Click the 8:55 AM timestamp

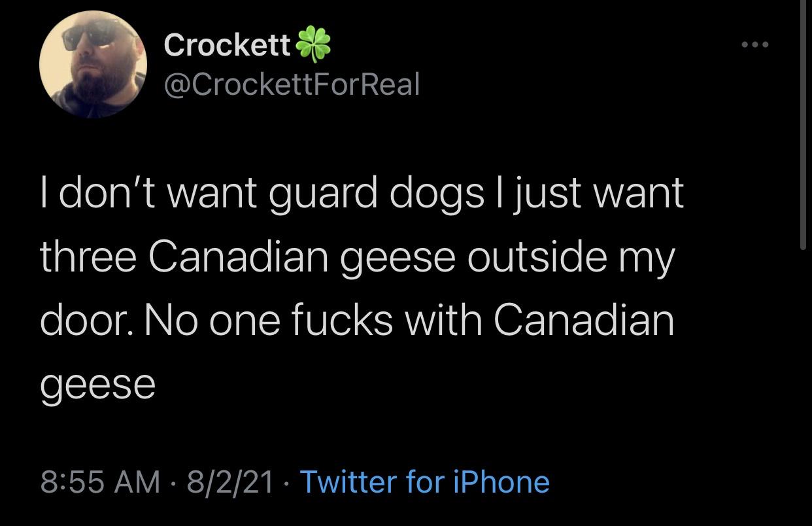point(100,482)
